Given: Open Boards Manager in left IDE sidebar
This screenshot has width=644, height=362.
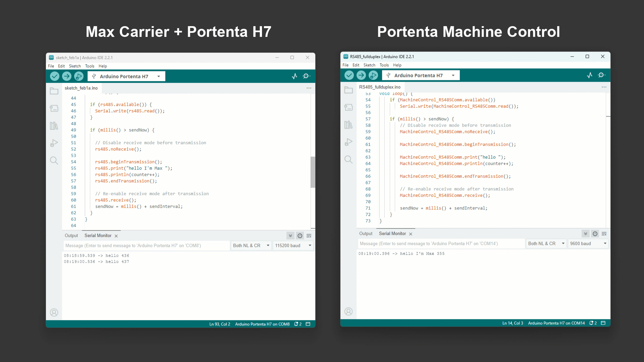Looking at the screenshot, I should click(x=54, y=108).
